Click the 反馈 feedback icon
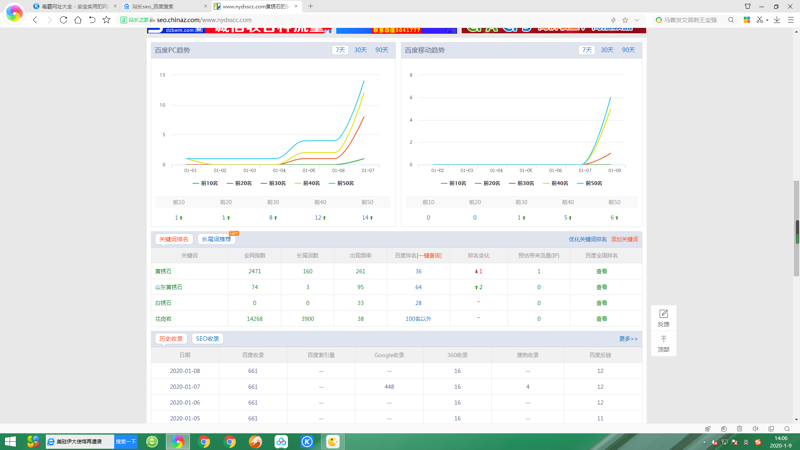800x450 pixels. 663,317
